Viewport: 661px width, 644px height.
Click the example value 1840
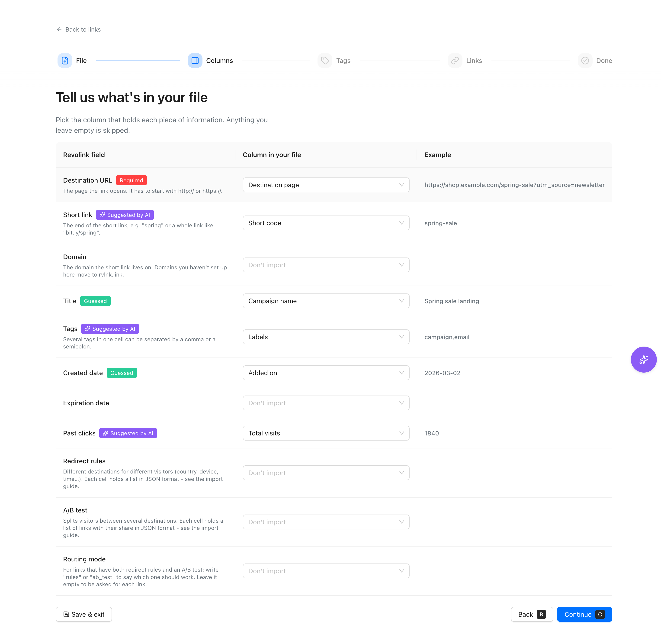tap(431, 433)
